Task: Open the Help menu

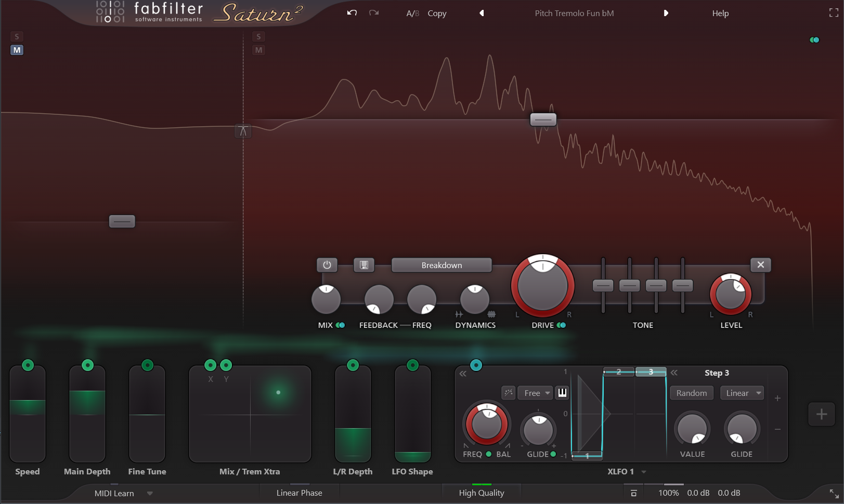Action: [x=720, y=13]
